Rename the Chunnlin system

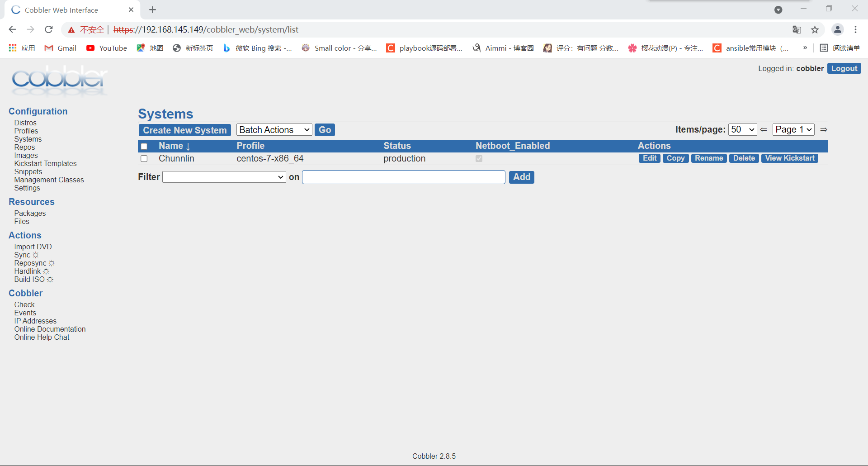coord(709,158)
